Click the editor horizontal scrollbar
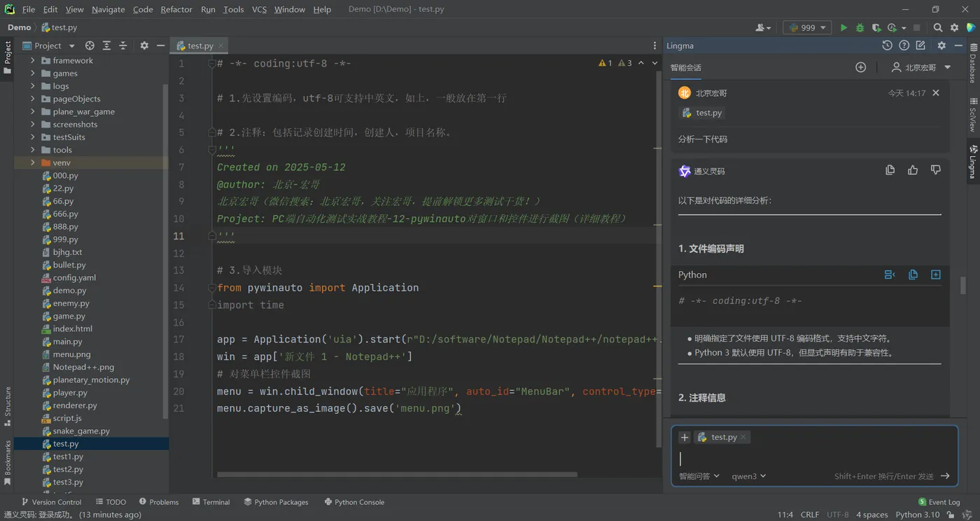The height and width of the screenshot is (521, 980). coord(397,474)
